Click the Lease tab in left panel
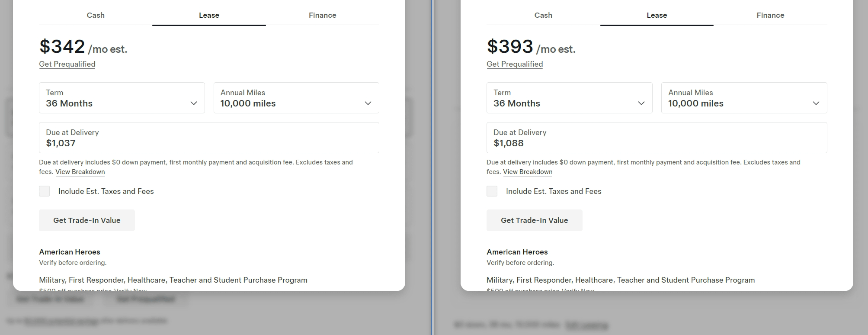The width and height of the screenshot is (868, 335). pyautogui.click(x=209, y=15)
